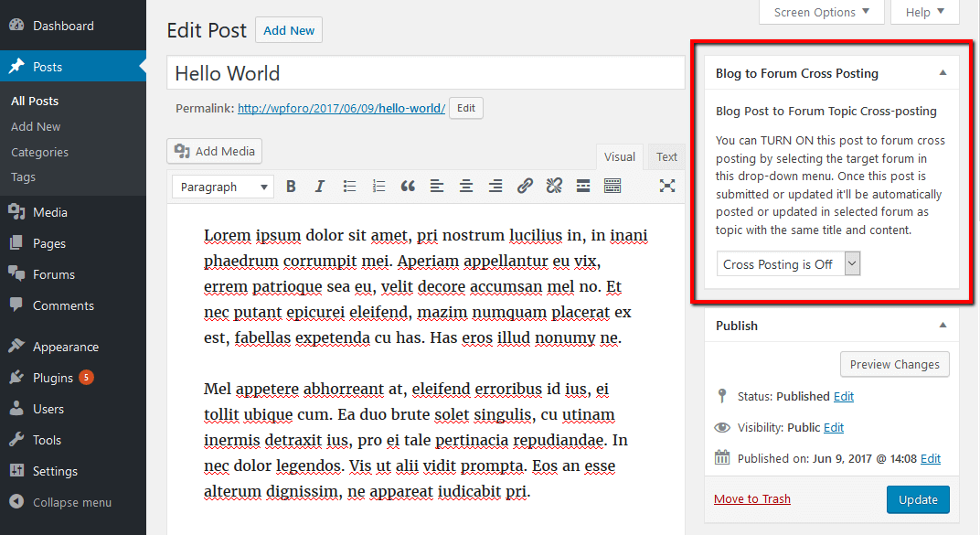Toggle bold formatting in the editor
The image size is (980, 535).
(291, 186)
